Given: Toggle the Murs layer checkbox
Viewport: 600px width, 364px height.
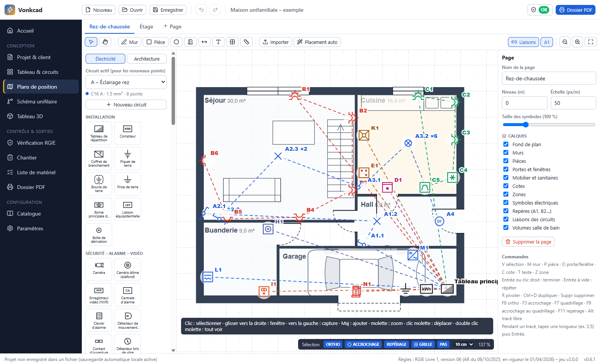Looking at the screenshot, I should pos(506,153).
